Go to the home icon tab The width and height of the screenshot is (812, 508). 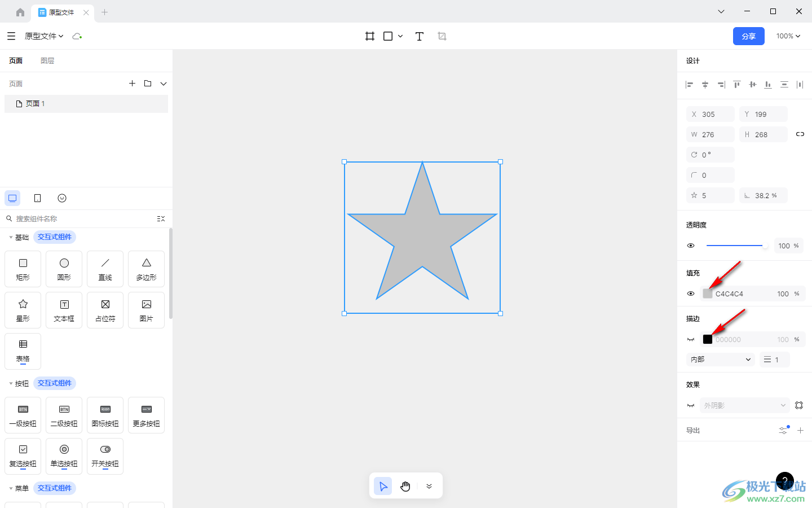pyautogui.click(x=20, y=12)
